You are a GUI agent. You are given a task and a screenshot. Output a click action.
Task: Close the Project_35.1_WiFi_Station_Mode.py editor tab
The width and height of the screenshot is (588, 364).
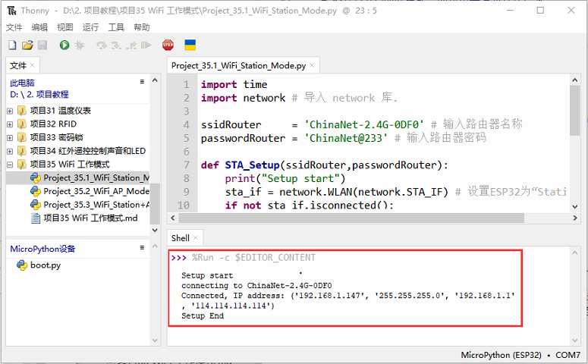(311, 66)
